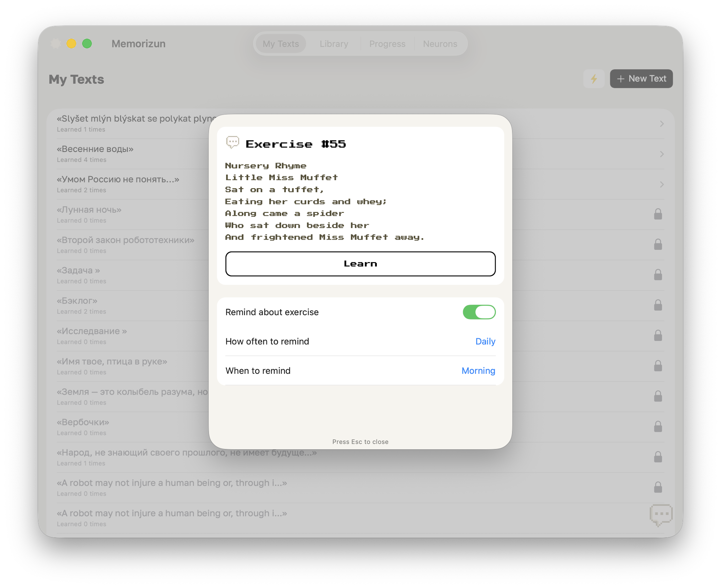Click «Народ, не знающий своего прошлого» title

[x=187, y=452]
